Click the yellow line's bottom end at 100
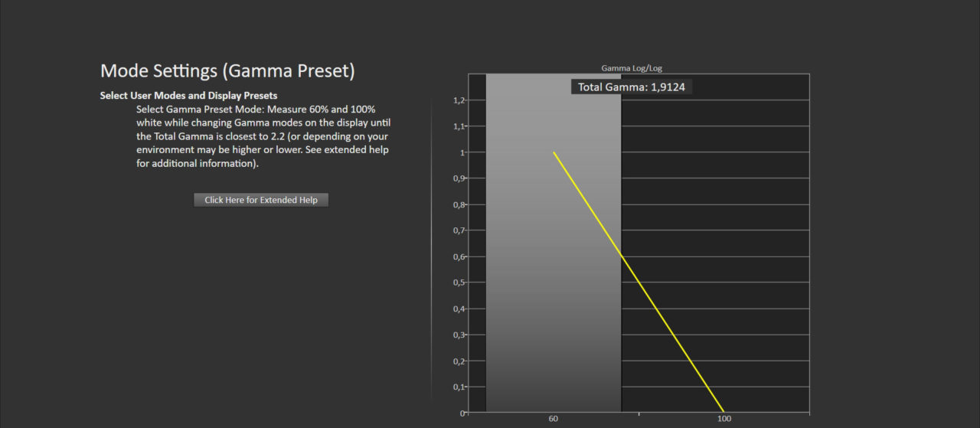This screenshot has width=980, height=428. coord(723,411)
